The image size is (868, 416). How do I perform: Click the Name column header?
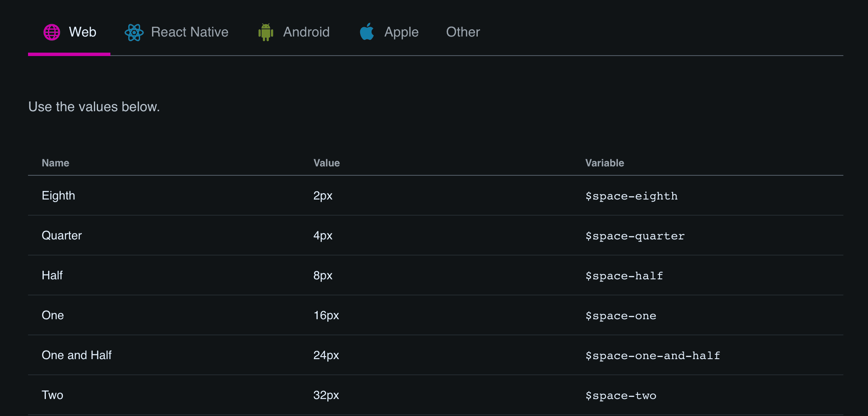(x=55, y=163)
